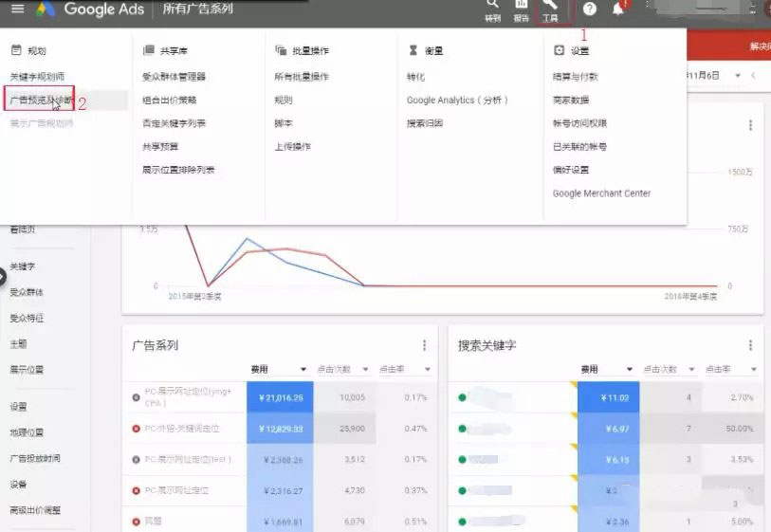The image size is (771, 532).
Task: Open 共享预算 menu entry
Action: tap(160, 147)
